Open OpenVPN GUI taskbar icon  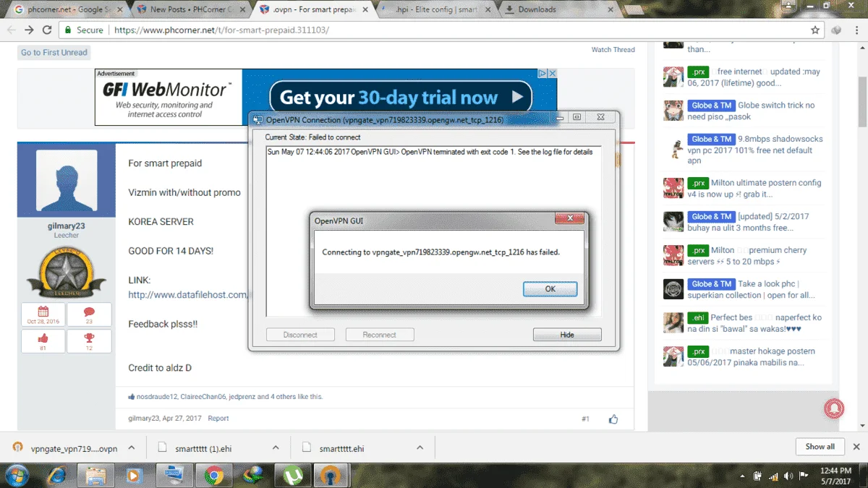[331, 476]
